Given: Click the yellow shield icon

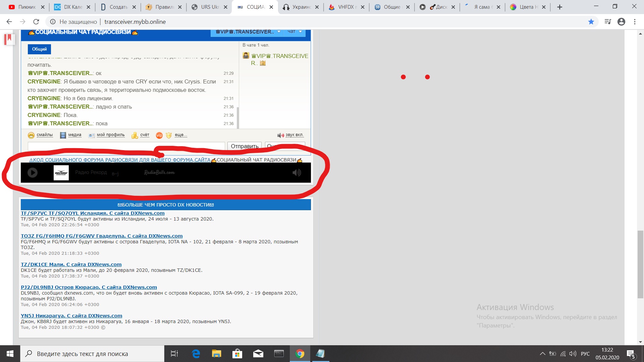Looking at the screenshot, I should tap(169, 135).
